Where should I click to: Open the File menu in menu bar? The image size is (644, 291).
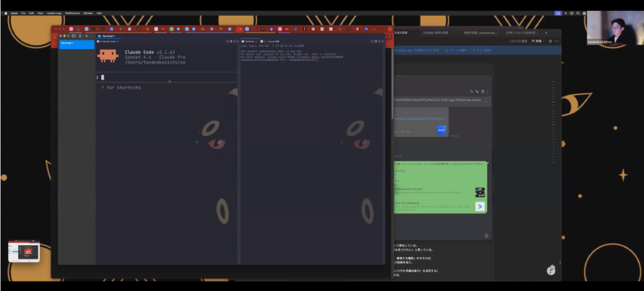[x=23, y=13]
